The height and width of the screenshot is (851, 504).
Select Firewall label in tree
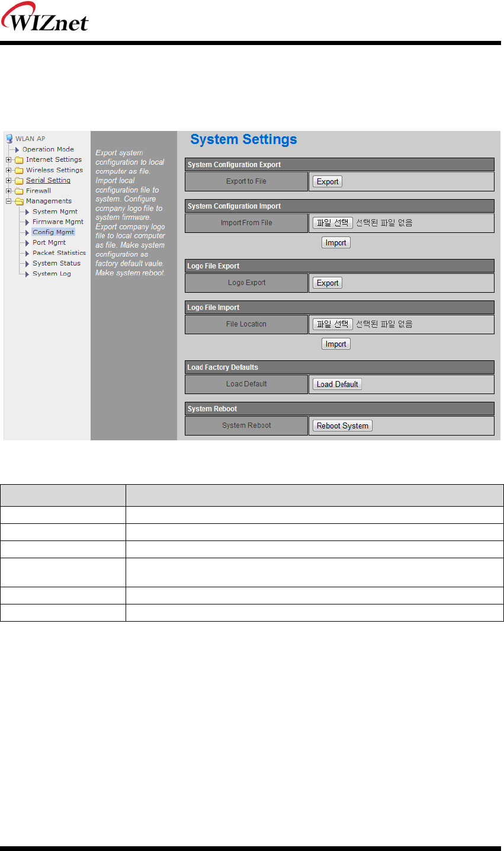pyautogui.click(x=38, y=191)
